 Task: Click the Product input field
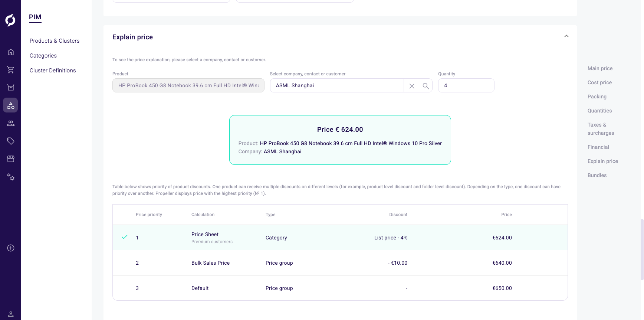(x=188, y=85)
